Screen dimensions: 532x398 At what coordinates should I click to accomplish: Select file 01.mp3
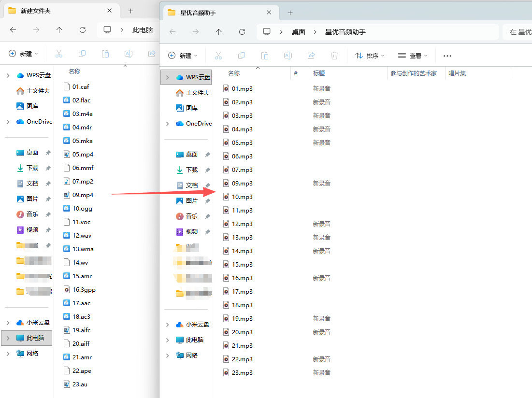pos(238,89)
